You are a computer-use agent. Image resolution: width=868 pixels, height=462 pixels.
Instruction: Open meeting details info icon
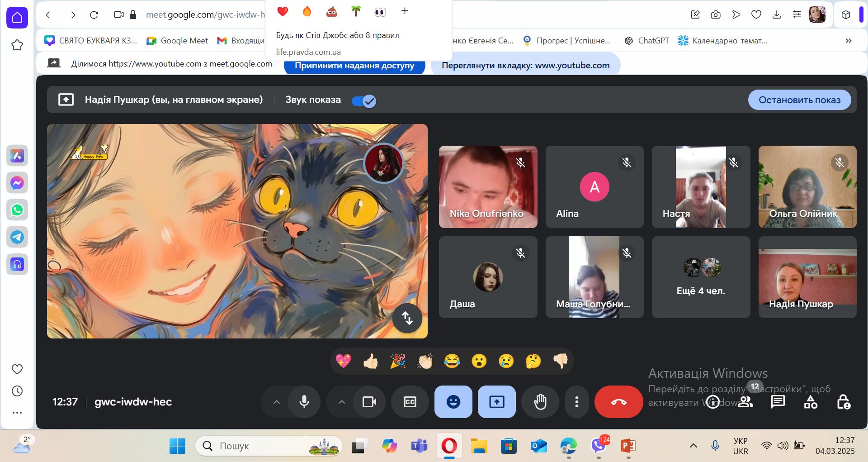tap(713, 402)
